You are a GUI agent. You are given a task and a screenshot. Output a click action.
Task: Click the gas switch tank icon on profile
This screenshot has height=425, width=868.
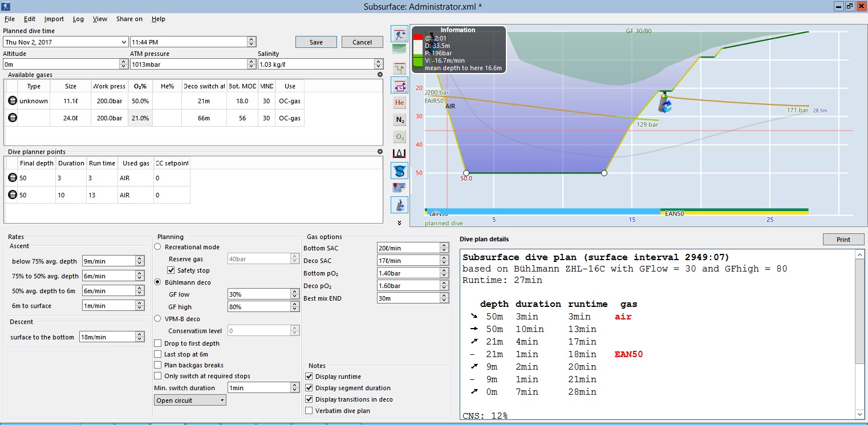coord(664,103)
